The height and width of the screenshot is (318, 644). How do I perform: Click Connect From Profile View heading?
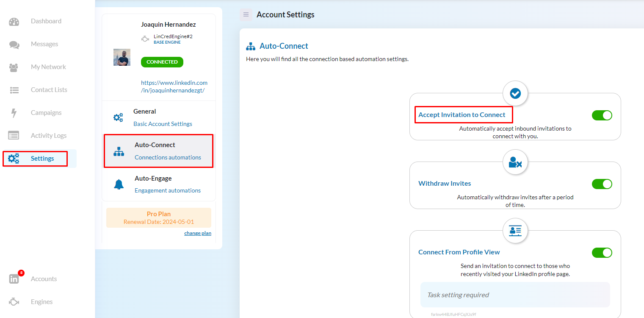point(459,252)
